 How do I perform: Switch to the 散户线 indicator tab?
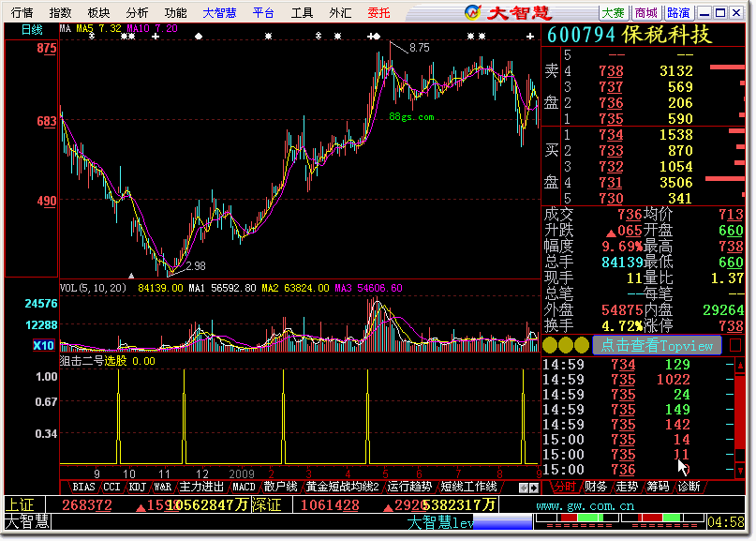281,487
